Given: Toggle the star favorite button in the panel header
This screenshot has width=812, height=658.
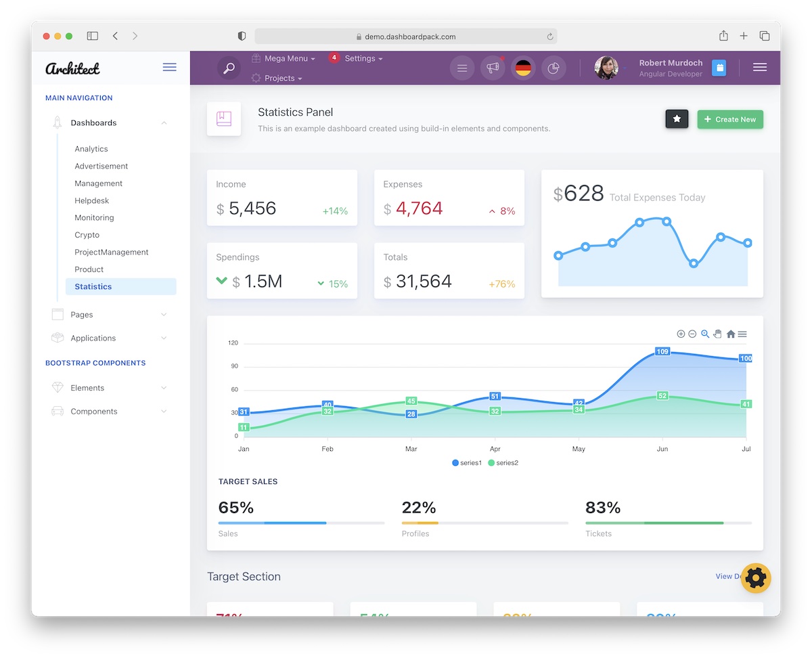Looking at the screenshot, I should point(677,118).
